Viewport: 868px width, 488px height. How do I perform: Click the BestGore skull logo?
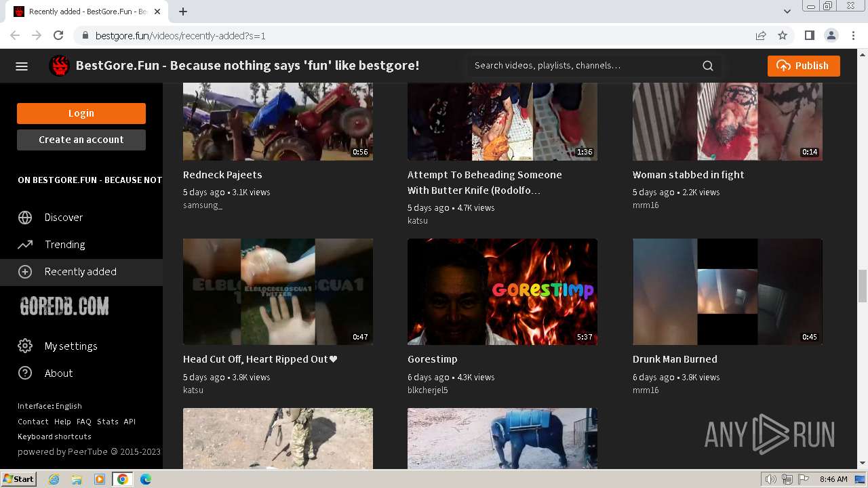coord(60,66)
